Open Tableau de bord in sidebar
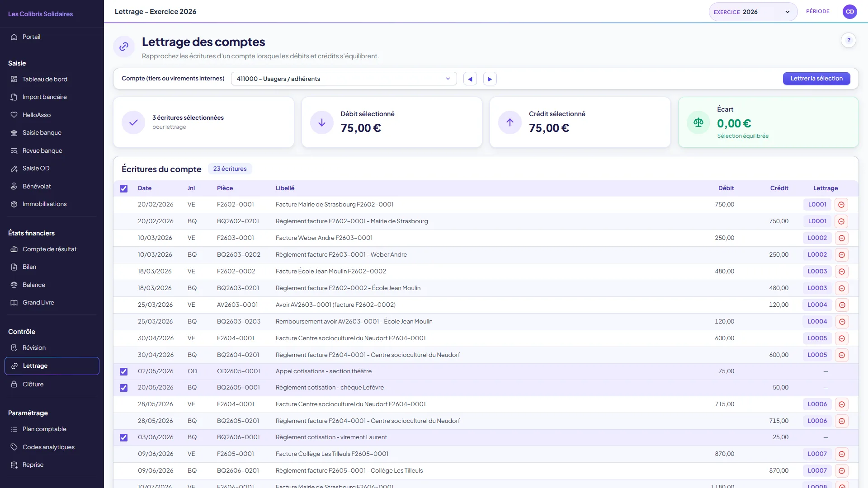This screenshot has height=488, width=868. [x=52, y=79]
